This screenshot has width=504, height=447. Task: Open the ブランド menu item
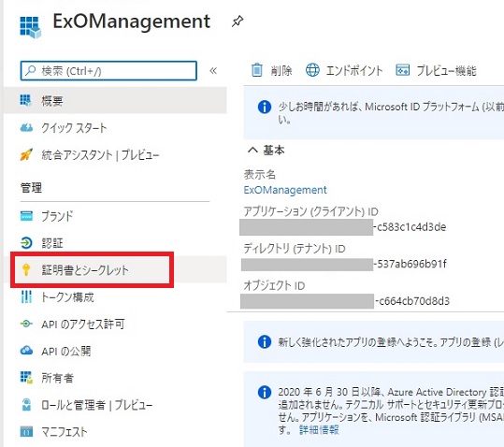click(57, 216)
